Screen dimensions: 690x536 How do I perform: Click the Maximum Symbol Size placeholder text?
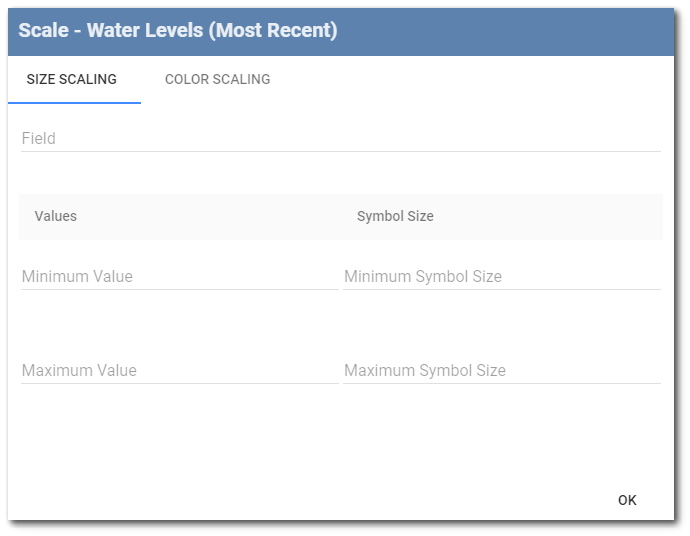[425, 370]
